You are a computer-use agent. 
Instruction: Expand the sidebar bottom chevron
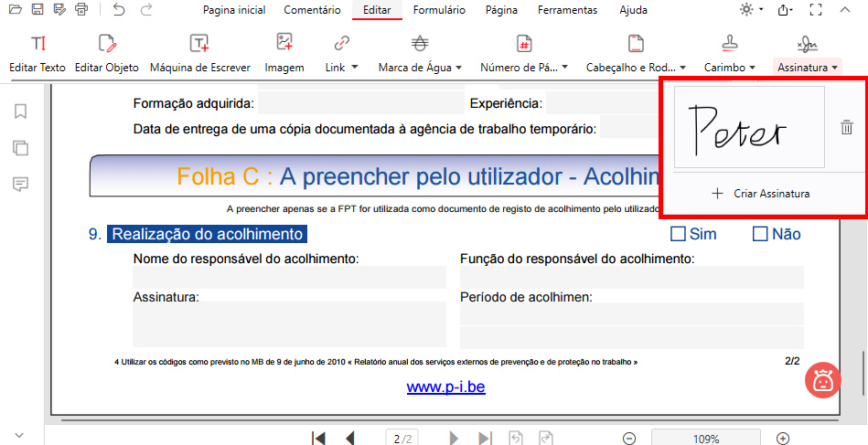coord(20,435)
